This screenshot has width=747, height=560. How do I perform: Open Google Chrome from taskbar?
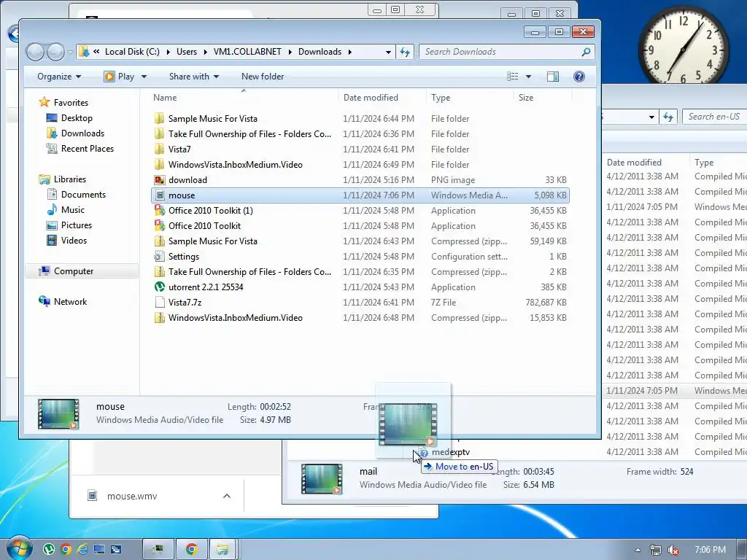[x=192, y=550]
